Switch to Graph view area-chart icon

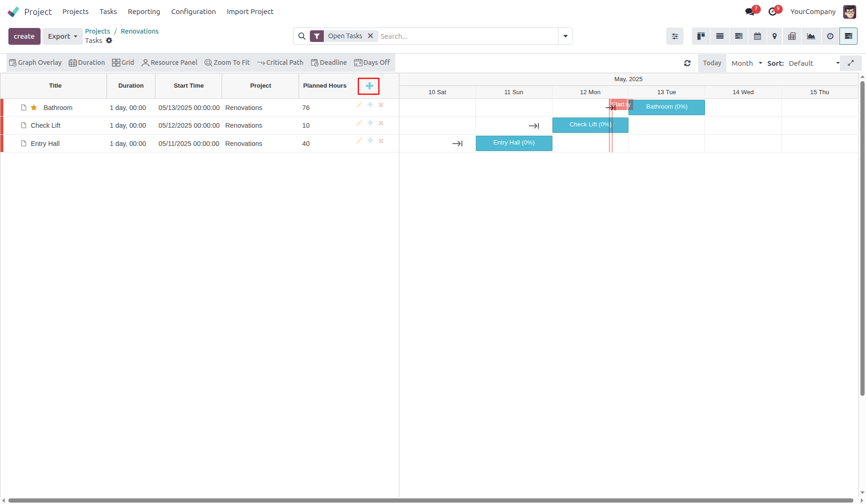click(x=811, y=36)
